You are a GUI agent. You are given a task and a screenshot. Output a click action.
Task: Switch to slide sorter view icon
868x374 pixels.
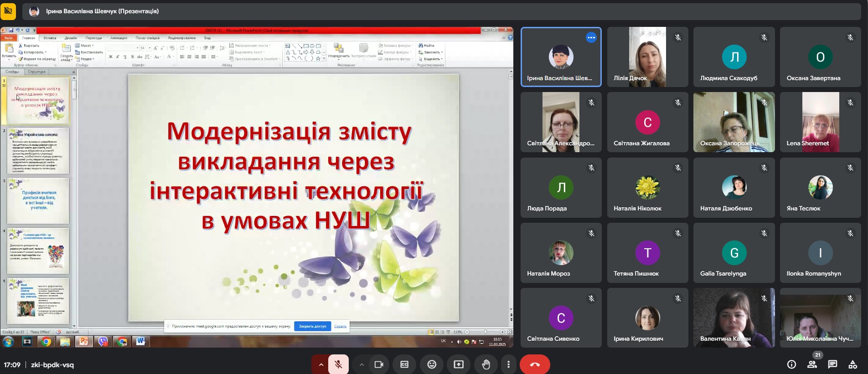pyautogui.click(x=437, y=332)
